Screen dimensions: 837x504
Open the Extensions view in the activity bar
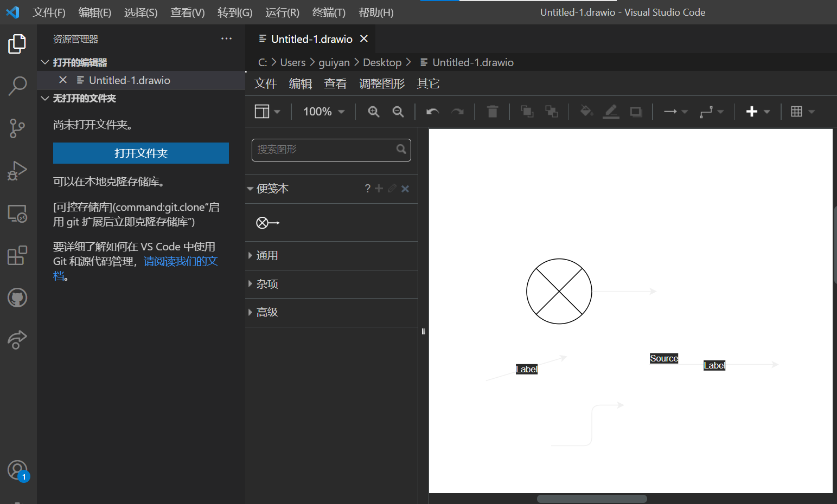pyautogui.click(x=17, y=255)
